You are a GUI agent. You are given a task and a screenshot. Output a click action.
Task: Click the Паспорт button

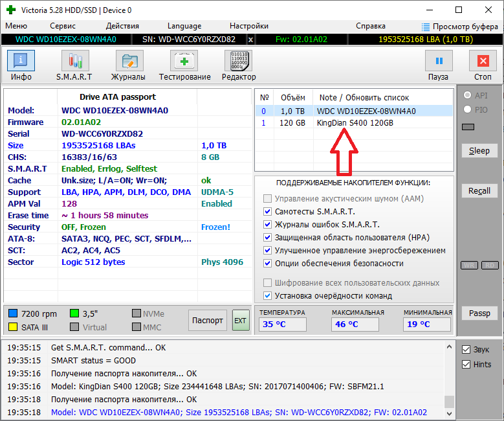tap(207, 320)
